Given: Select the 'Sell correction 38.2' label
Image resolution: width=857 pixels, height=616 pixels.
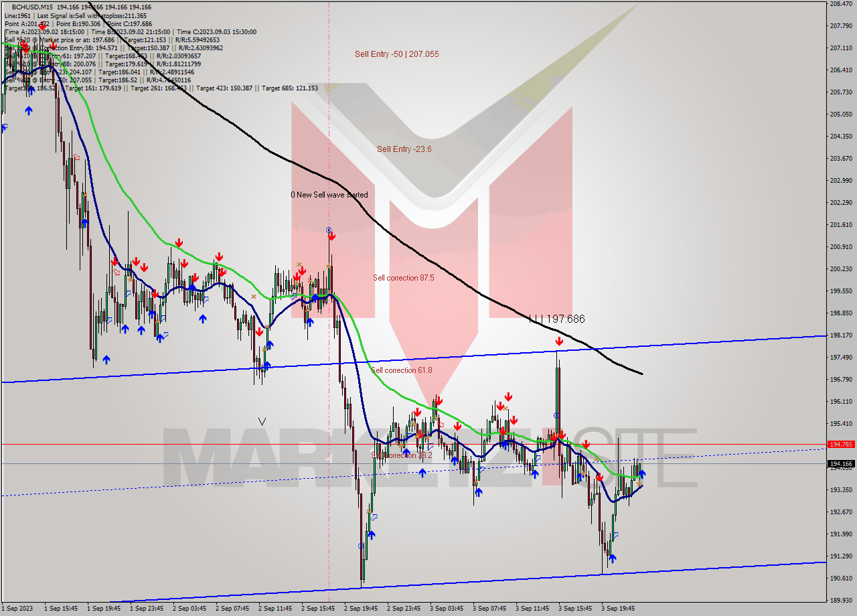Looking at the screenshot, I should [x=402, y=455].
